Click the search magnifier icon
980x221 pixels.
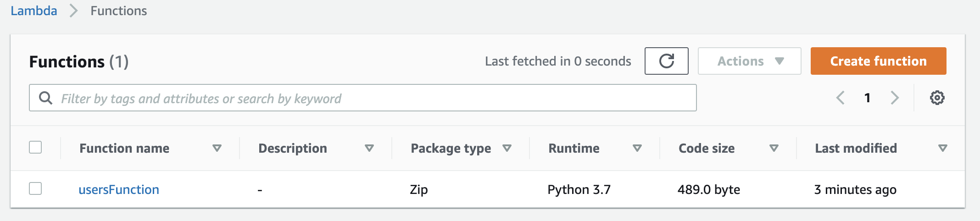pyautogui.click(x=45, y=98)
